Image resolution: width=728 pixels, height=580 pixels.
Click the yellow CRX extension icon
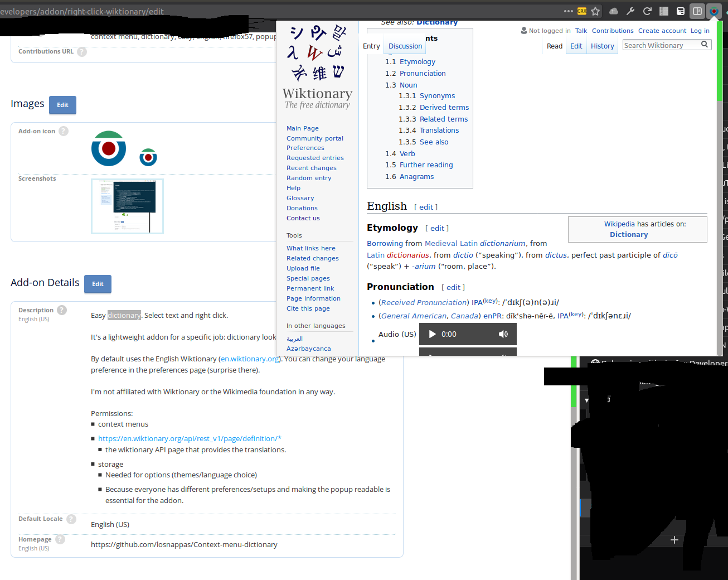click(x=582, y=11)
